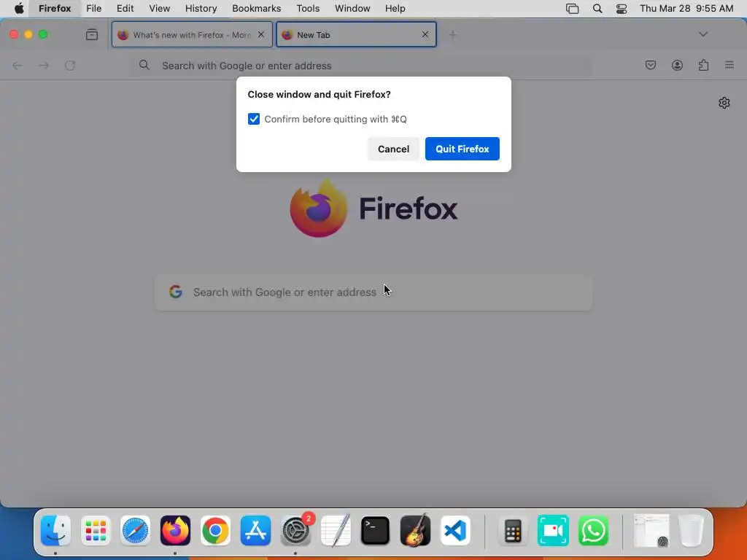This screenshot has height=560, width=747.
Task: Open the Apple menu
Action: (19, 9)
